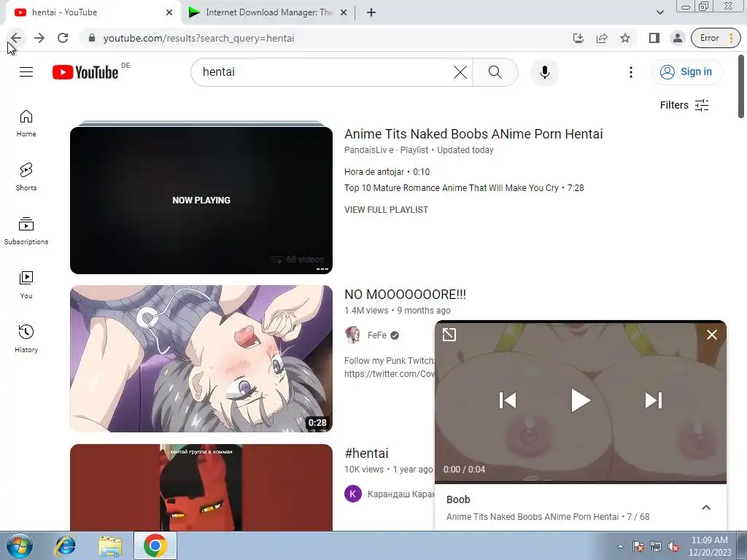
Task: Click the purple K channel avatar
Action: [x=353, y=494]
